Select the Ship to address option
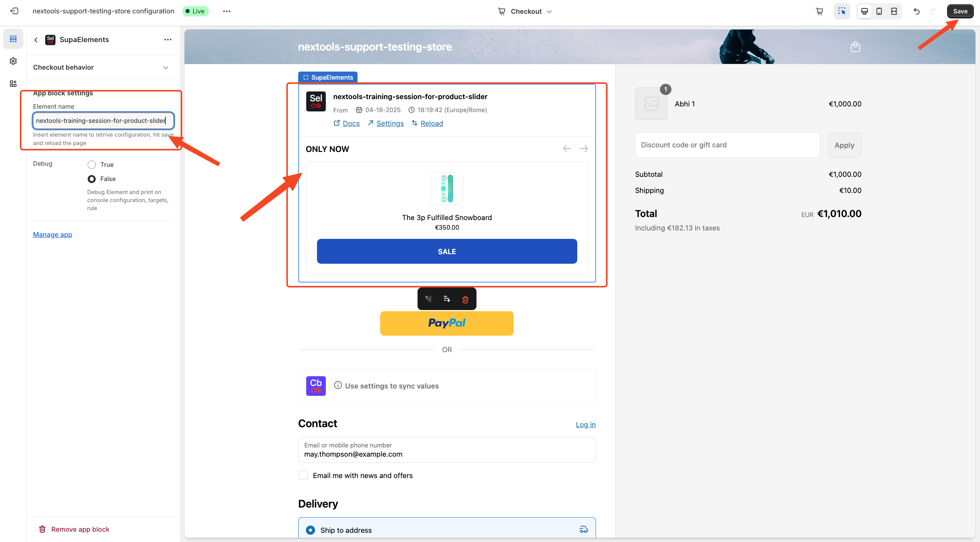 (x=310, y=530)
